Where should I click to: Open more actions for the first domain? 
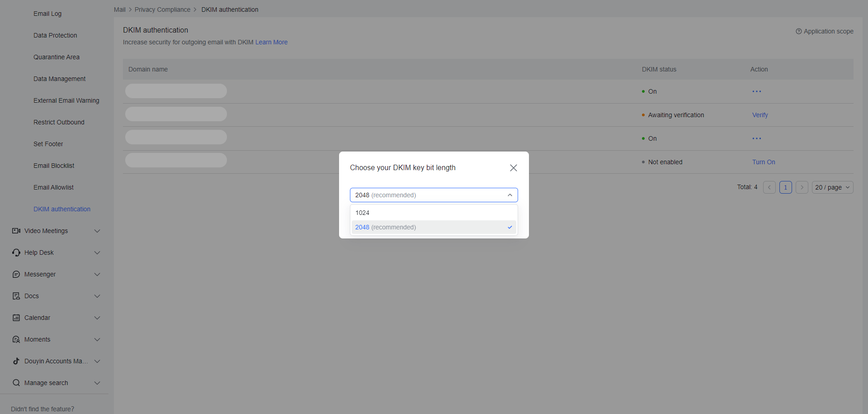[756, 91]
